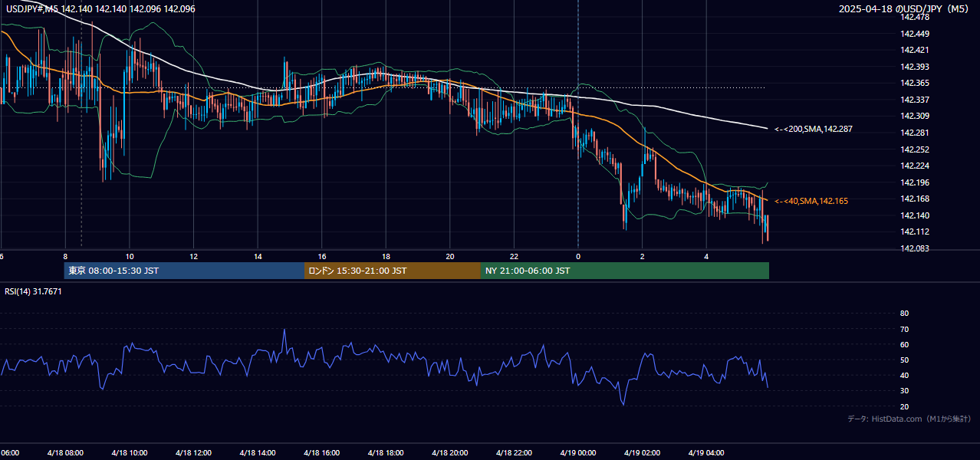Click the 142.083 price axis label
This screenshot has height=460, width=980.
916,248
